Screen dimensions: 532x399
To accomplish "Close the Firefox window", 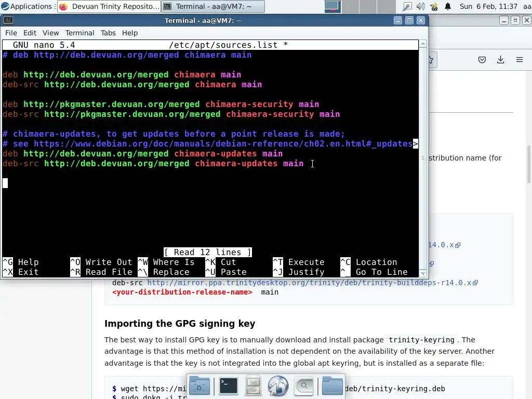I will point(527,20).
